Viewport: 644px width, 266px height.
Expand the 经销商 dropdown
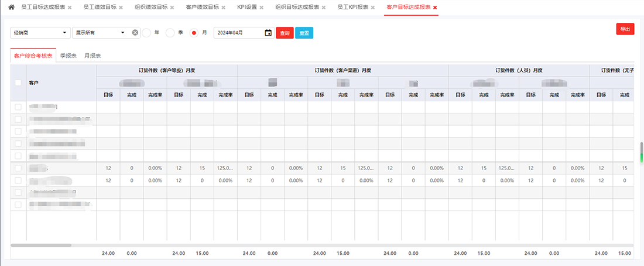[x=40, y=33]
